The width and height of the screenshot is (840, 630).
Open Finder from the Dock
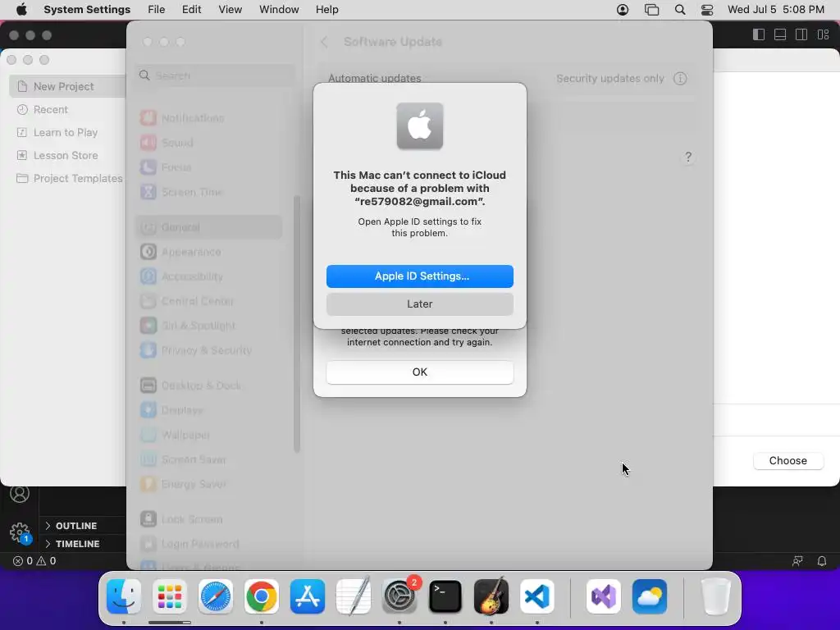click(124, 596)
